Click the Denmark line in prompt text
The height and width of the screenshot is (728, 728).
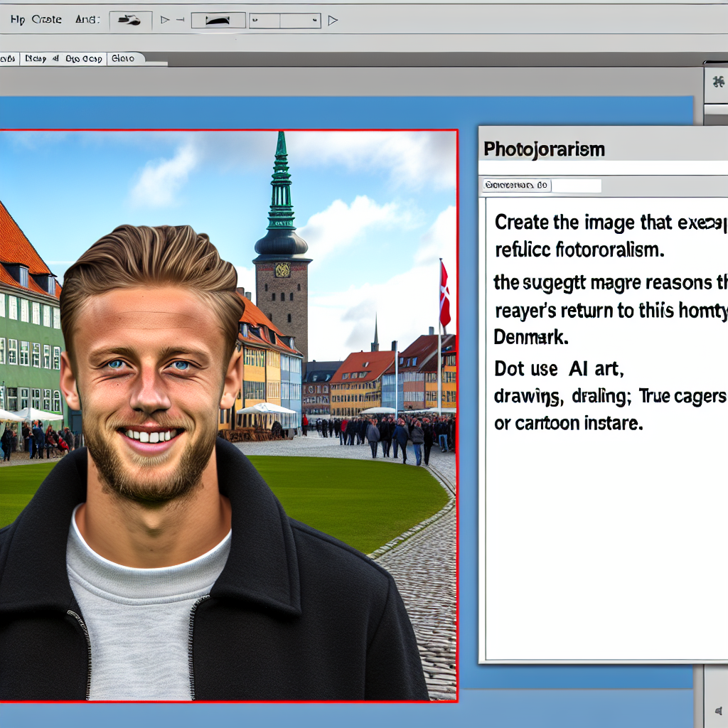[531, 338]
